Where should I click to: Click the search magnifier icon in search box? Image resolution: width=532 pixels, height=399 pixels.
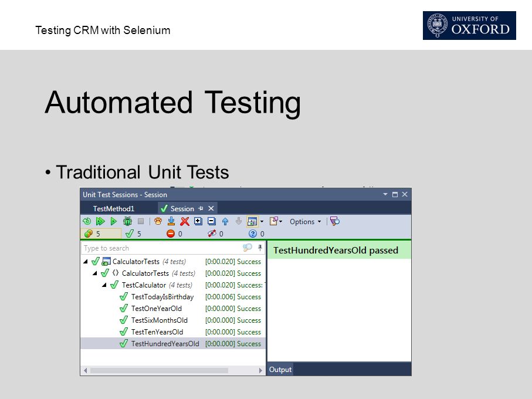248,248
